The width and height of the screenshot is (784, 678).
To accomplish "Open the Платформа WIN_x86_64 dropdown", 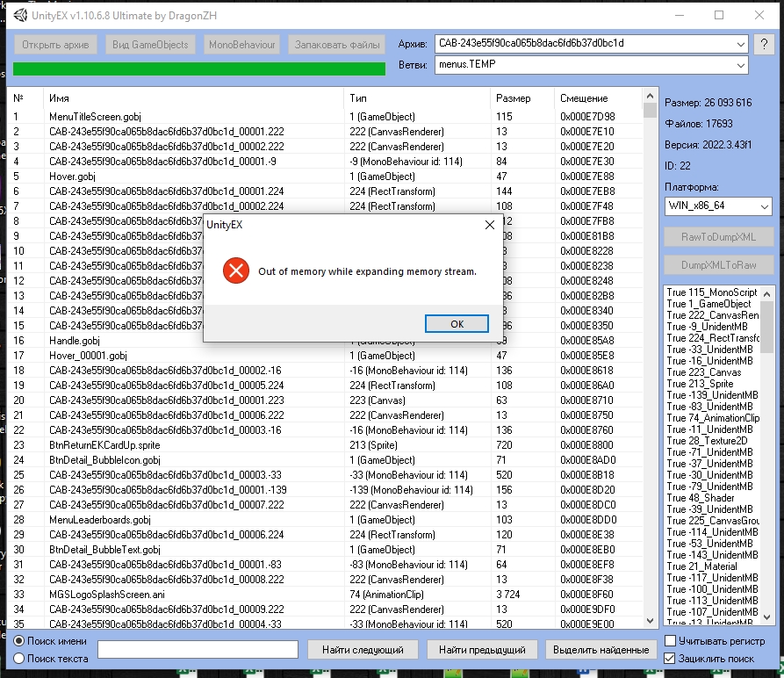I will tap(764, 206).
